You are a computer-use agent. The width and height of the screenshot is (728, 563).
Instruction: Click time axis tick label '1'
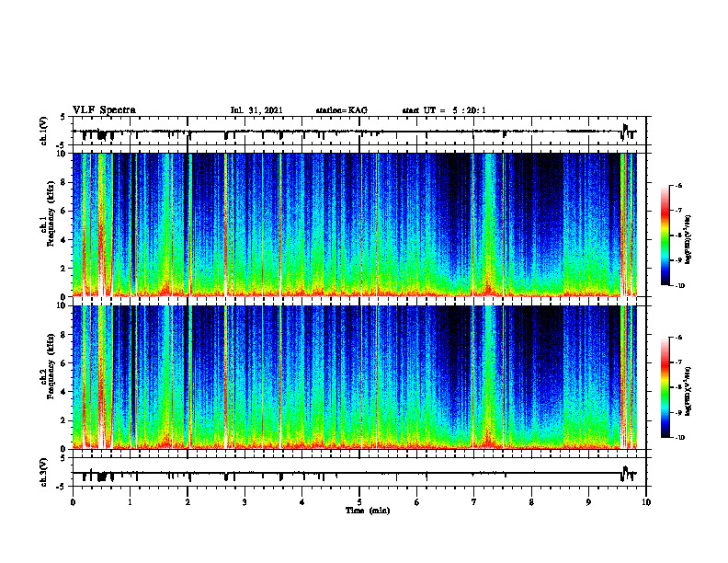click(x=130, y=502)
